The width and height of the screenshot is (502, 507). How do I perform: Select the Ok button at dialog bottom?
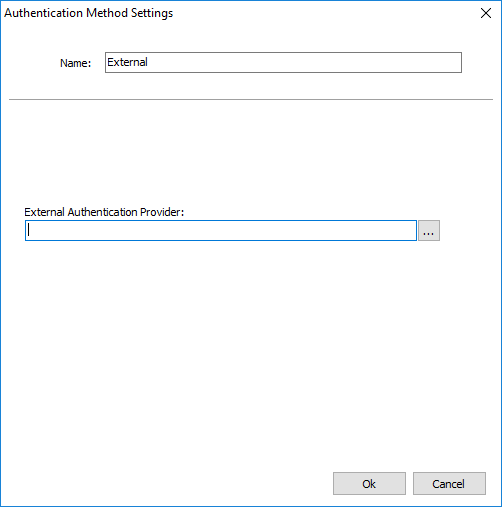(369, 483)
